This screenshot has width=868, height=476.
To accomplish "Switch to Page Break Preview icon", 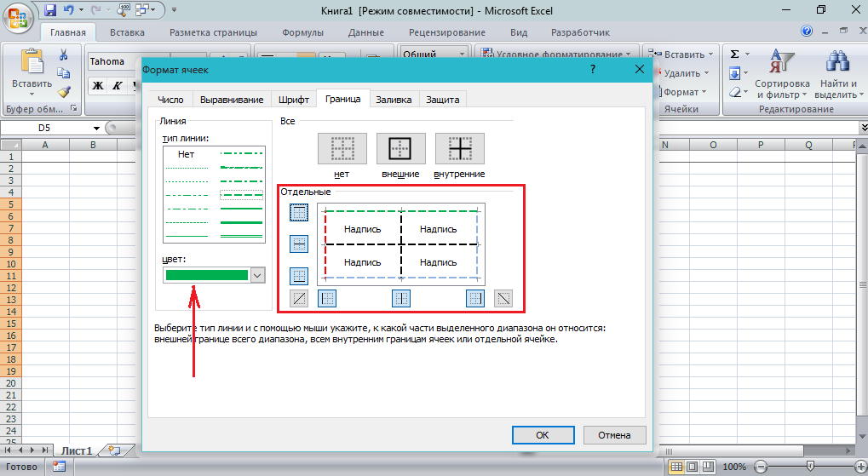I will click(708, 467).
